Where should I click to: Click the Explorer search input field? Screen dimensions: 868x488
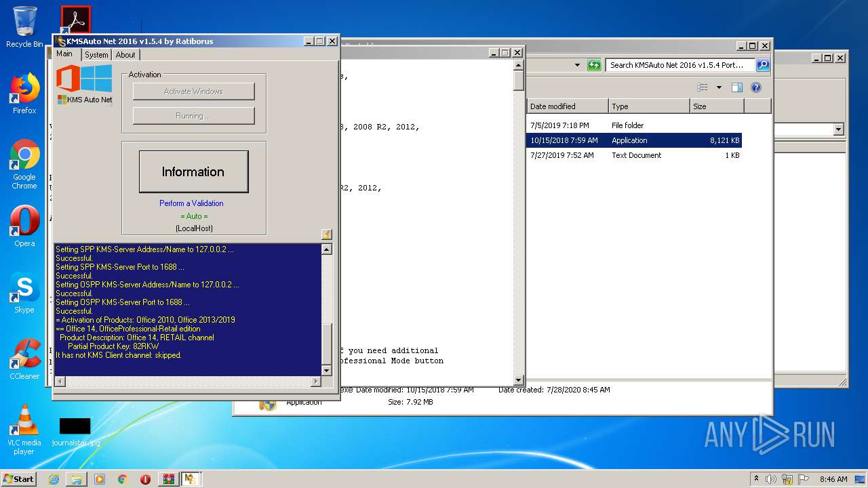(x=679, y=65)
